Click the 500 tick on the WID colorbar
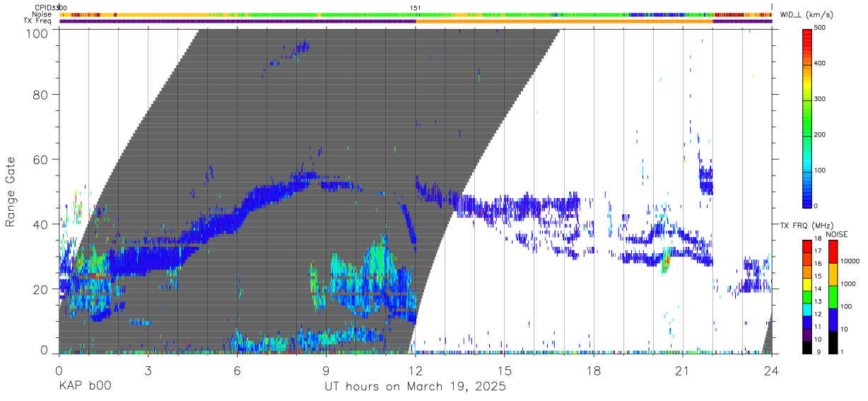Image resolution: width=868 pixels, height=401 pixels. tap(819, 28)
